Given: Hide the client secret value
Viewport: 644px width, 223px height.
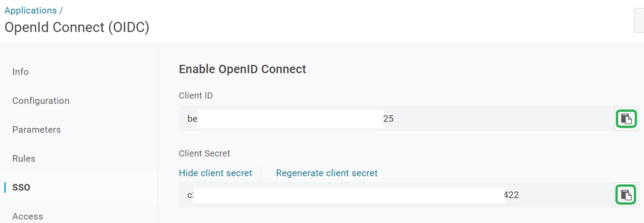Looking at the screenshot, I should click(215, 173).
